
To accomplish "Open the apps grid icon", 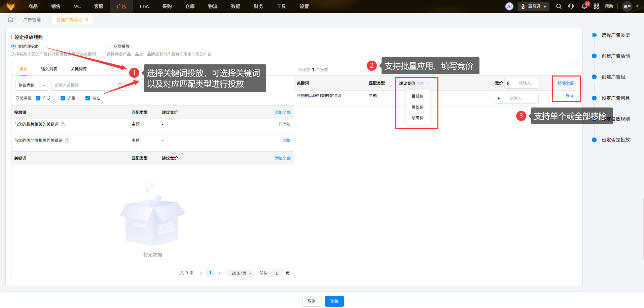I will click(x=596, y=6).
